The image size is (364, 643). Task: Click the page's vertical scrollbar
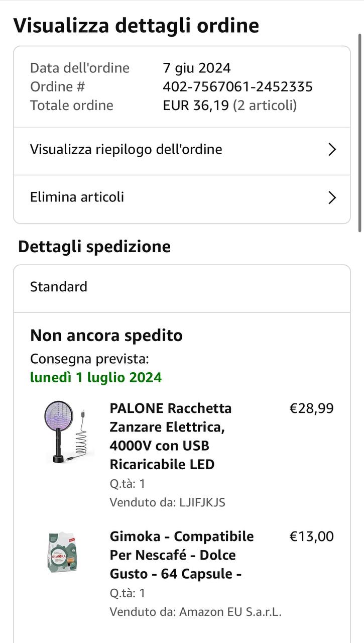(359, 131)
